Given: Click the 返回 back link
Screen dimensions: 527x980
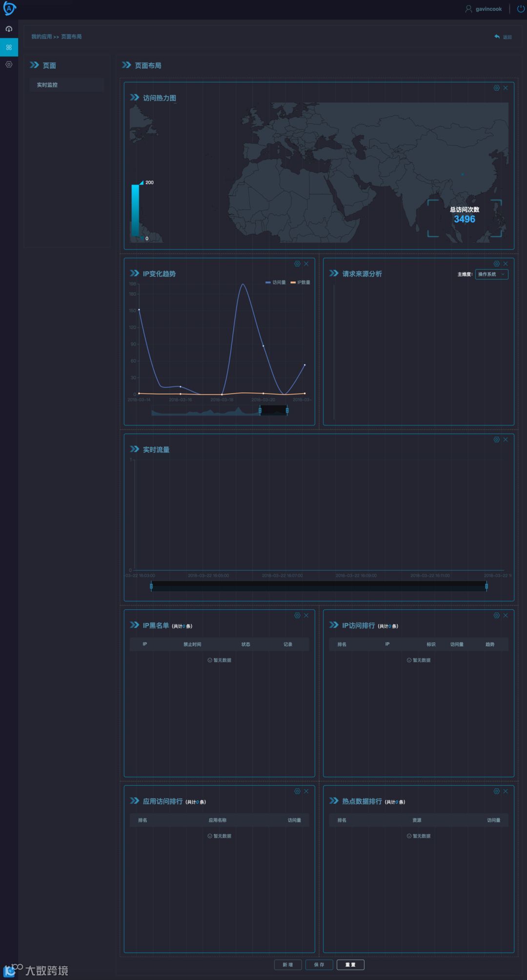Looking at the screenshot, I should point(503,37).
